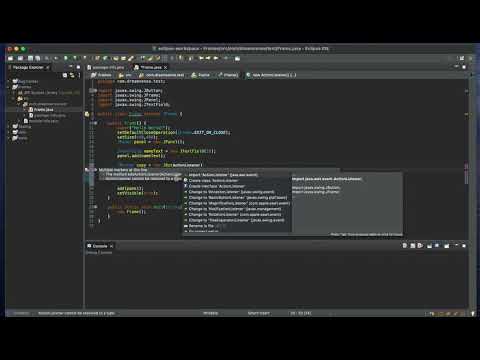Click the New file toolbar icon
480x360 pixels.
click(10, 58)
